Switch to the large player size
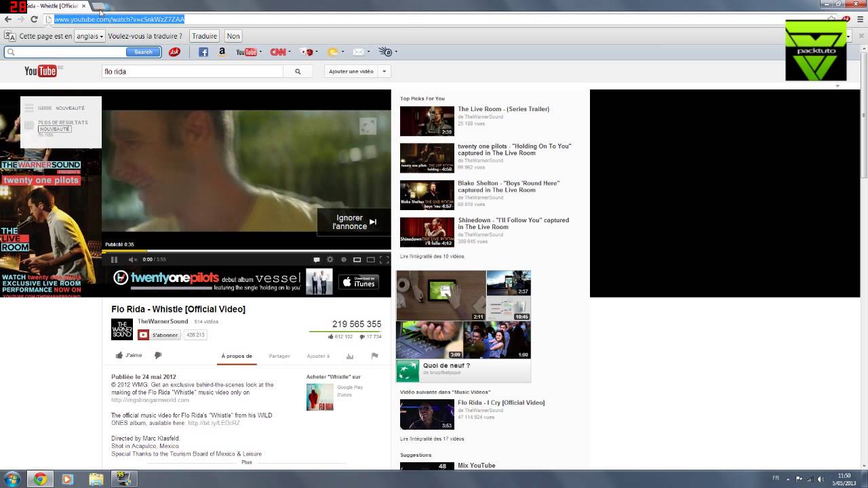The height and width of the screenshot is (488, 868). [x=370, y=260]
